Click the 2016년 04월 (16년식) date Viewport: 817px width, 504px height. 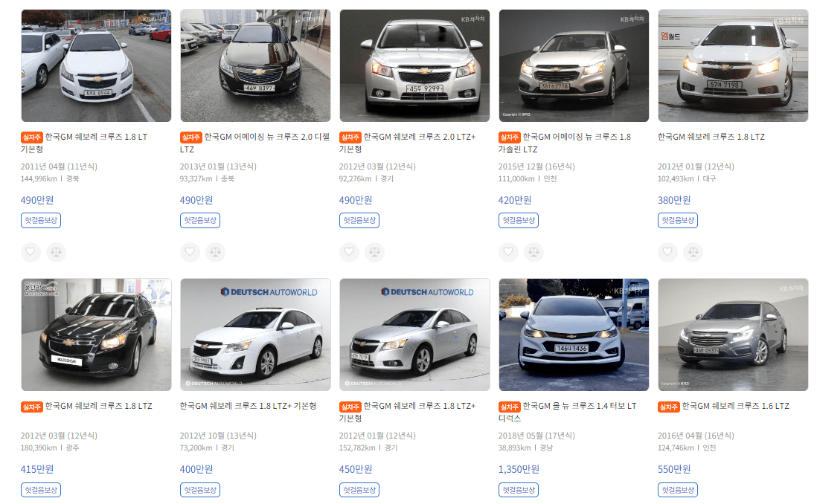696,436
